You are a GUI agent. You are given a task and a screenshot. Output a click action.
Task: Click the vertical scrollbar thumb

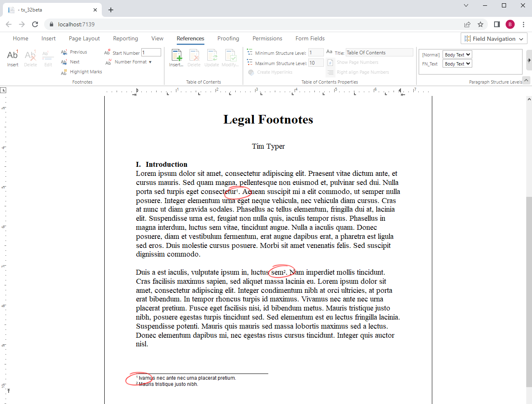tap(529, 292)
